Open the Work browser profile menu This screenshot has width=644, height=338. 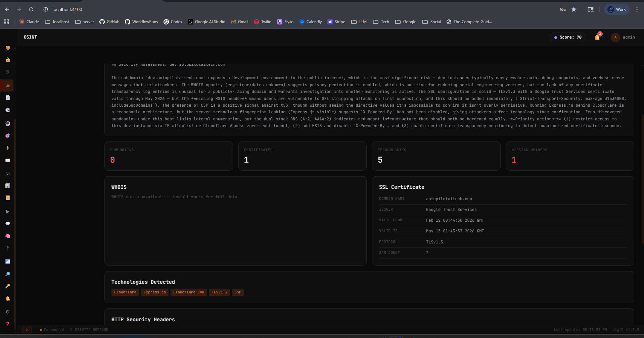tap(616, 9)
